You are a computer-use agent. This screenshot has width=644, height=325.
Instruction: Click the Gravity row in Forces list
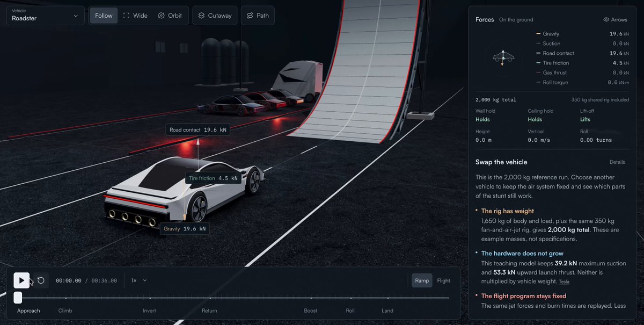click(x=582, y=34)
